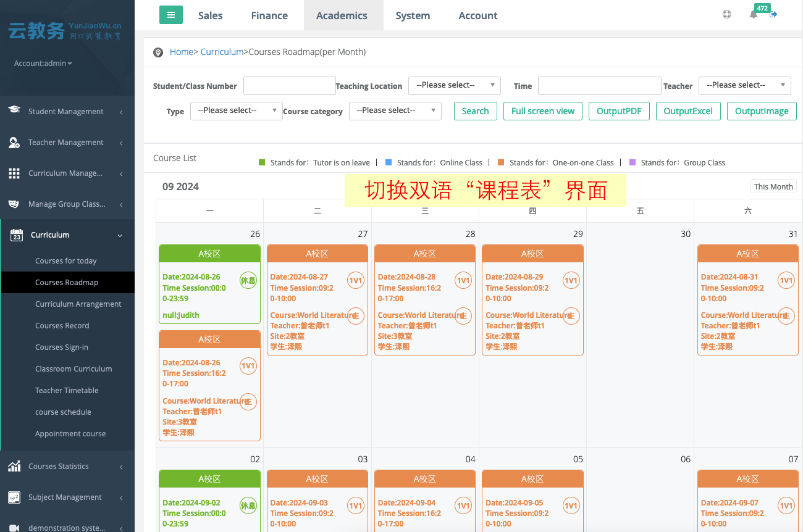Jump to This Month in calendar
803x532 pixels.
click(x=773, y=186)
